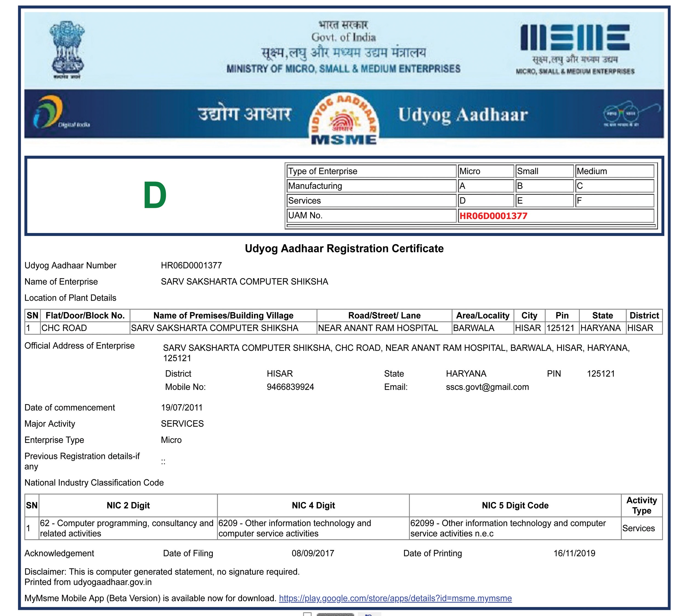Tick the partially visible checkbox below the certificate

coord(307,614)
